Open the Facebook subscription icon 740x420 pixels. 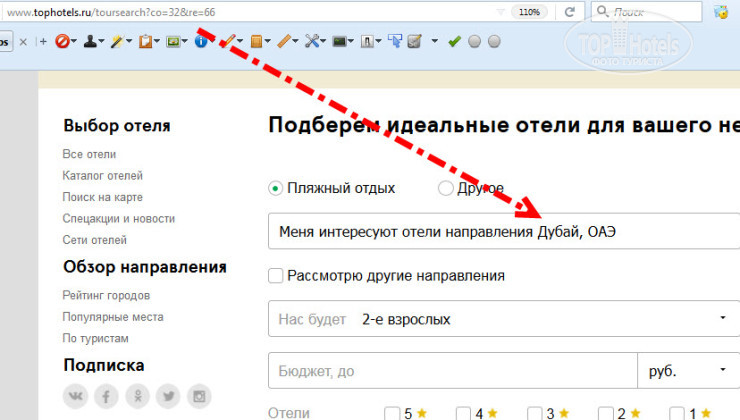click(x=107, y=397)
